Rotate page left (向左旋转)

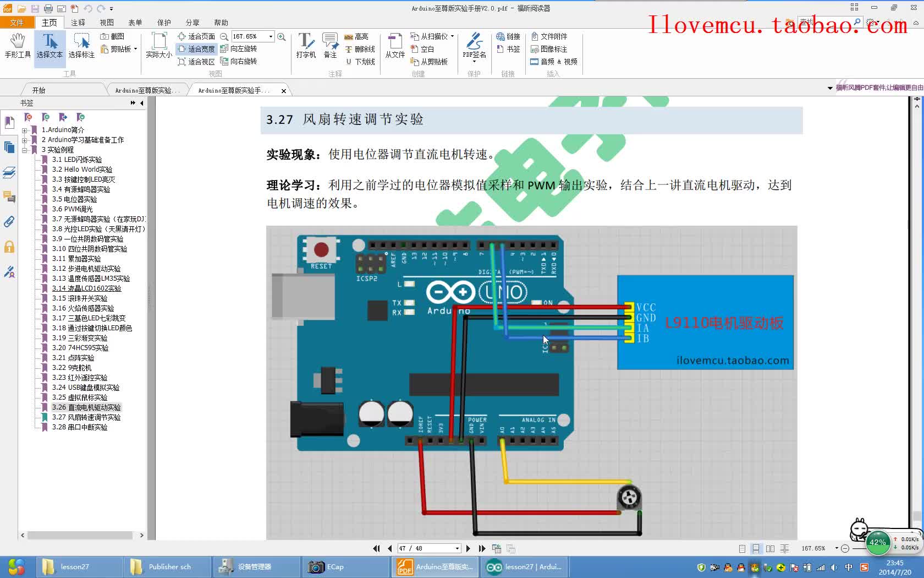pos(239,49)
